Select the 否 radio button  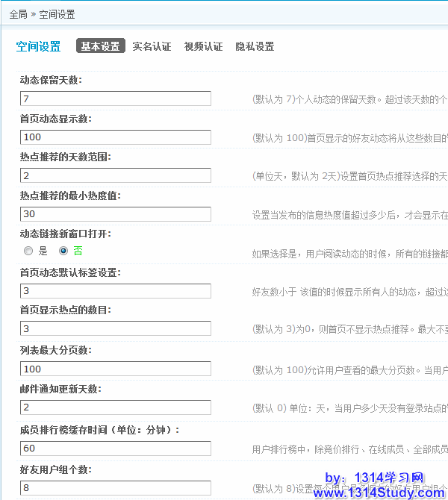click(x=63, y=251)
